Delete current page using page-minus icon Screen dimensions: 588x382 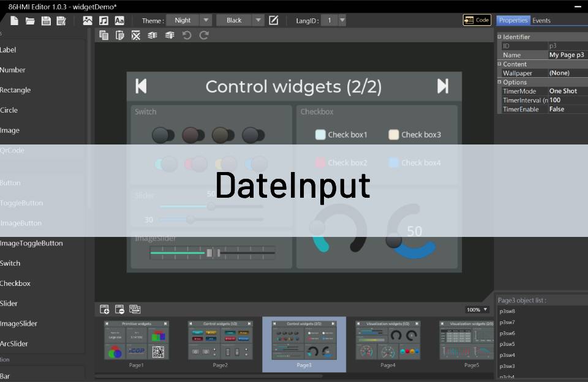point(121,309)
